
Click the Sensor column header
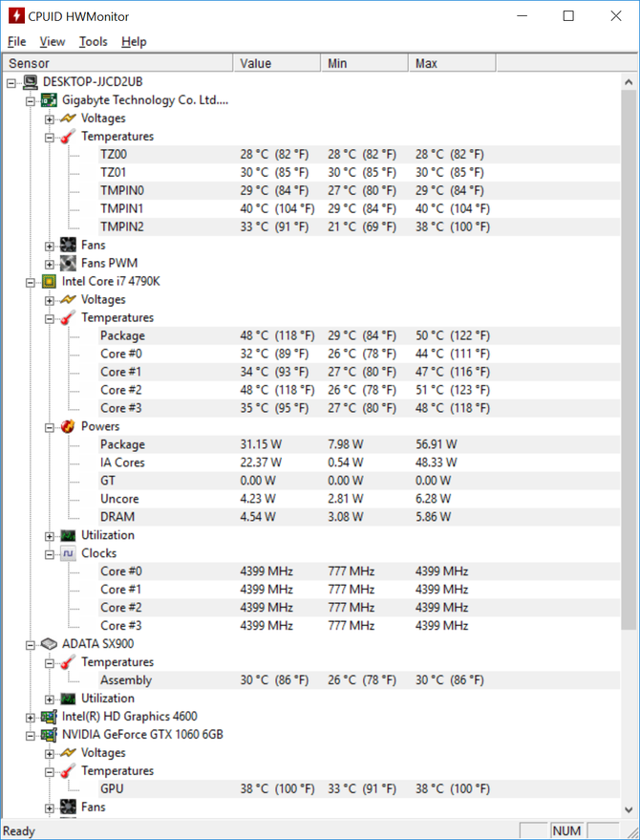point(117,63)
